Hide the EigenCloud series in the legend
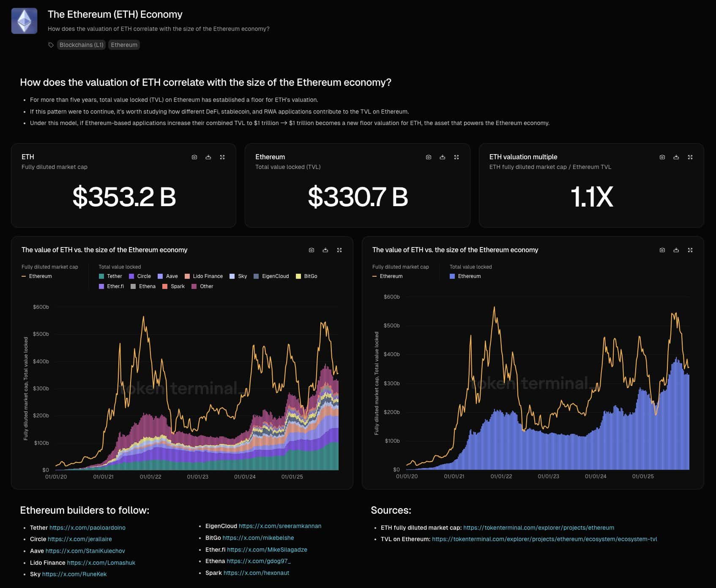Viewport: 716px width, 588px height. [271, 276]
